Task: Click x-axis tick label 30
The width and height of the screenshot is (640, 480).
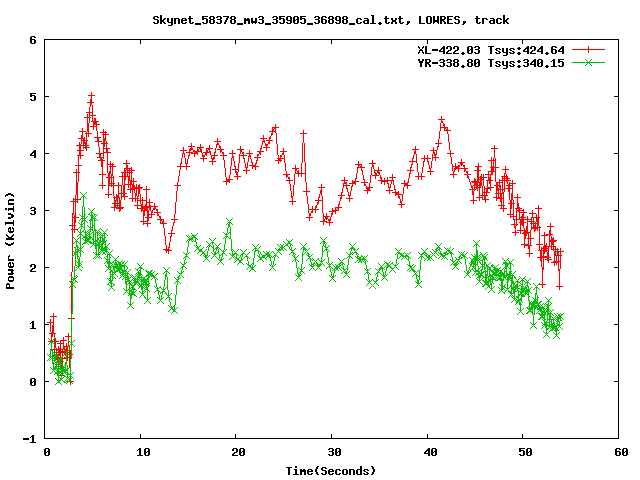Action: (x=334, y=452)
